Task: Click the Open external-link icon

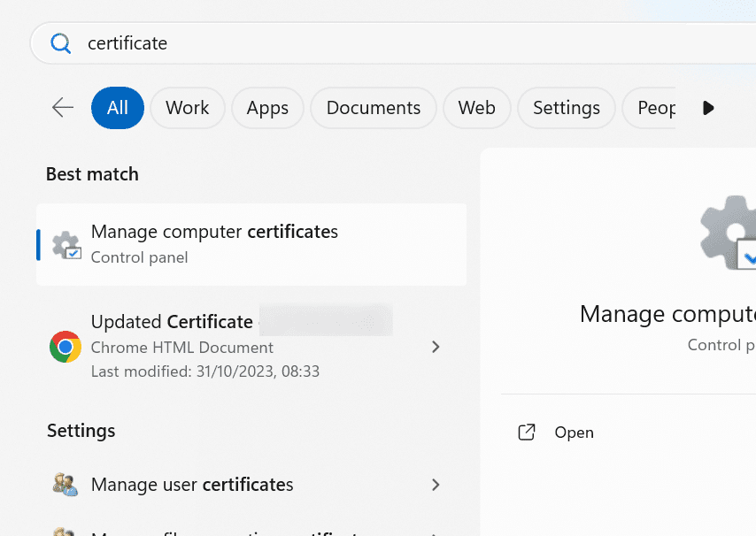Action: click(527, 432)
